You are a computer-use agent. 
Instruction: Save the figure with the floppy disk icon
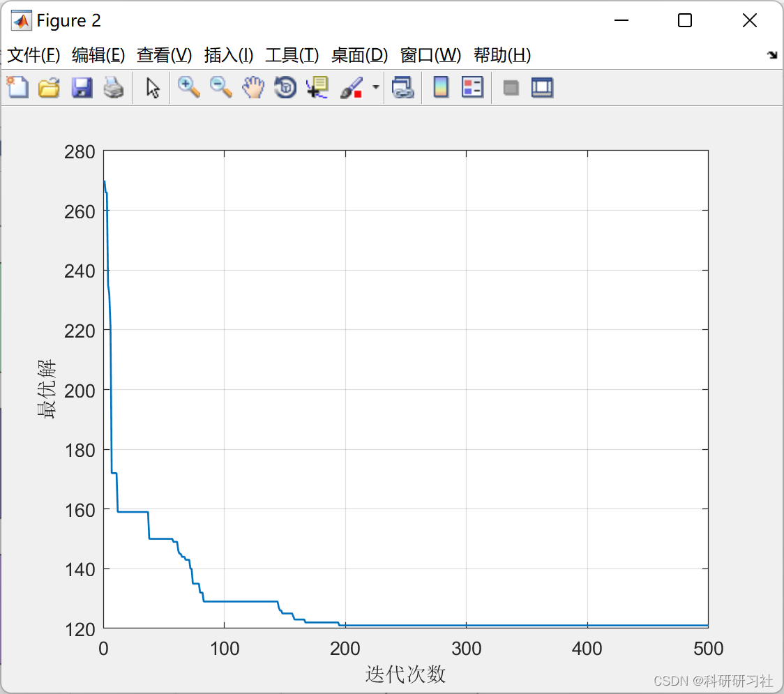click(82, 87)
